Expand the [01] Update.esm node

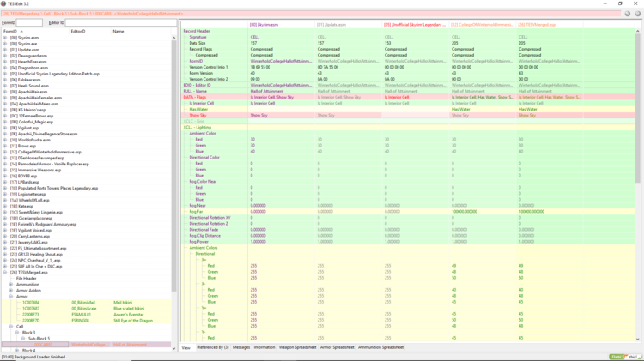tap(5, 50)
